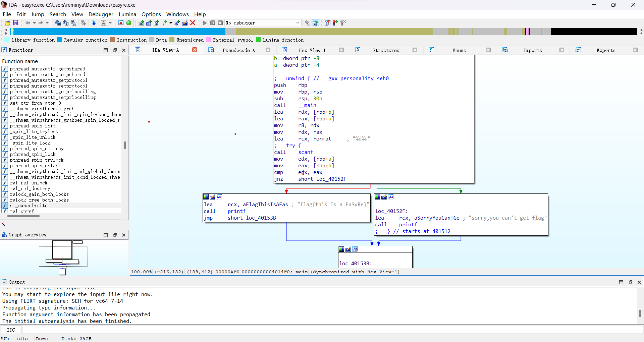
Task: Click the node color icon in the flag block
Action: (206, 197)
